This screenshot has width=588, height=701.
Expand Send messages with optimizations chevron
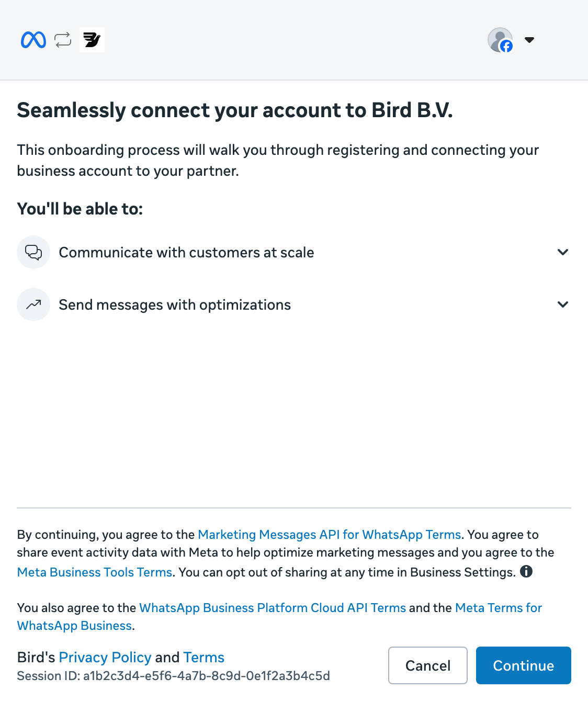pyautogui.click(x=563, y=304)
